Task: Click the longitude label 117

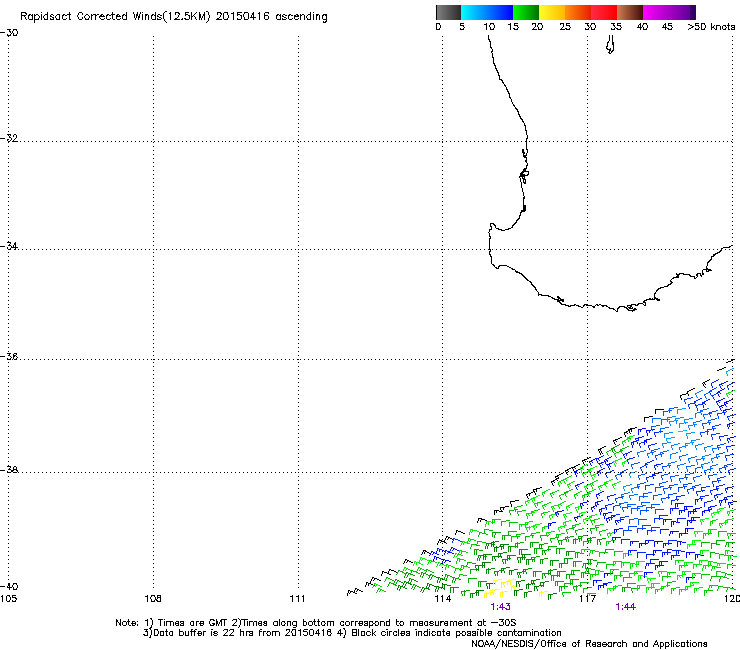Action: (x=587, y=599)
